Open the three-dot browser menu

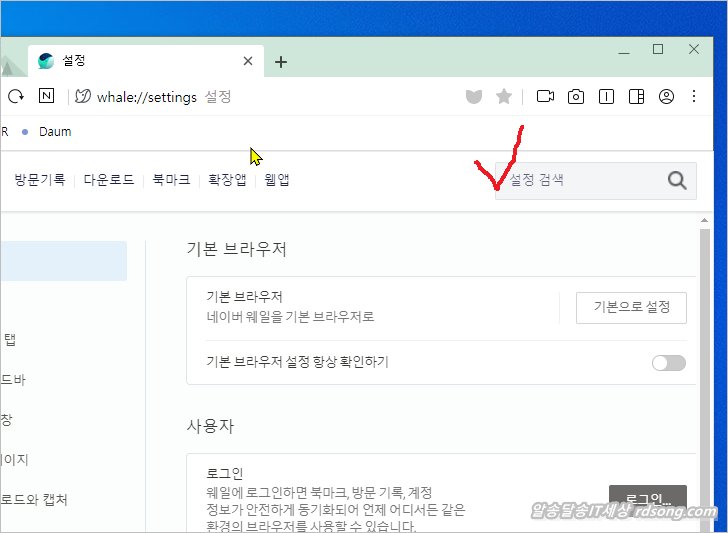click(x=695, y=97)
